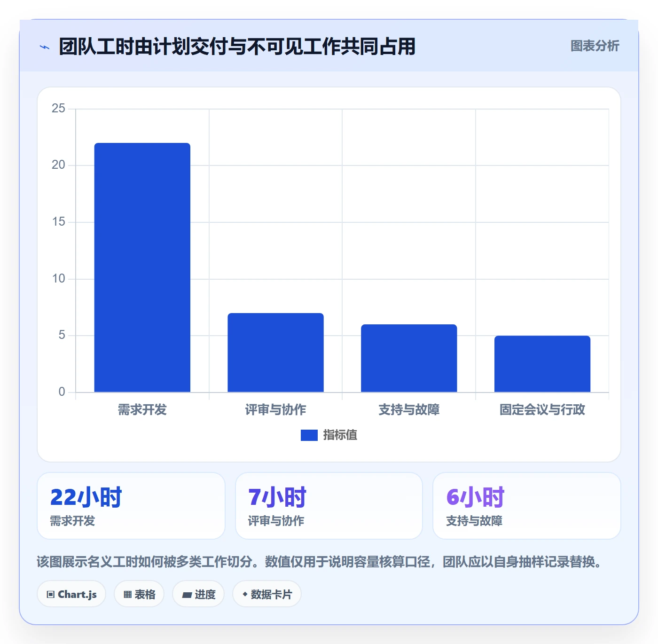Click 需求开发 caption under 22小时
658x644 pixels.
coord(73,521)
